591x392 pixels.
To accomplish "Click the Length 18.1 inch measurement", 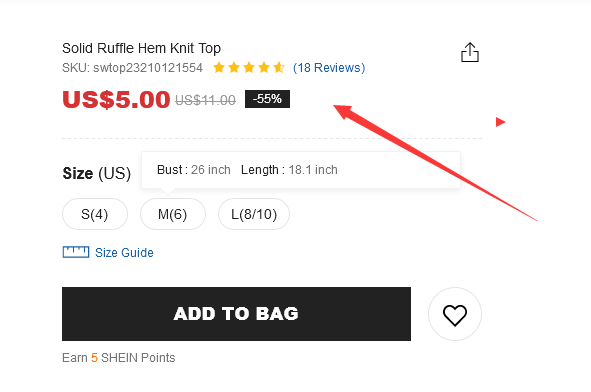I will point(289,170).
